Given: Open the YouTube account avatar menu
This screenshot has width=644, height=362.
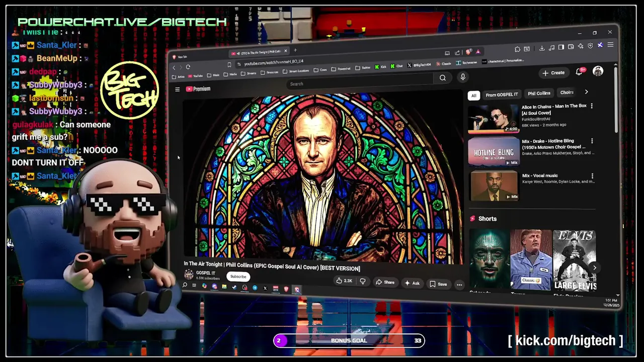Looking at the screenshot, I should (x=598, y=71).
